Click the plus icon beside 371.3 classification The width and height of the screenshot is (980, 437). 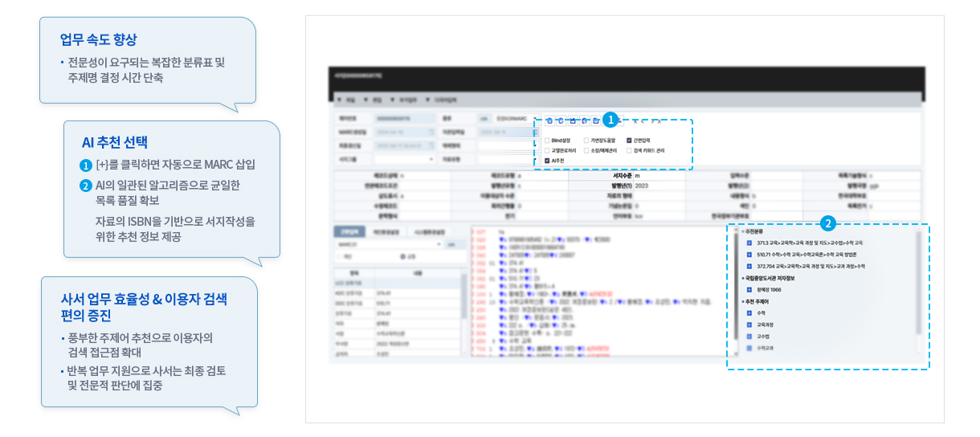[x=749, y=242]
